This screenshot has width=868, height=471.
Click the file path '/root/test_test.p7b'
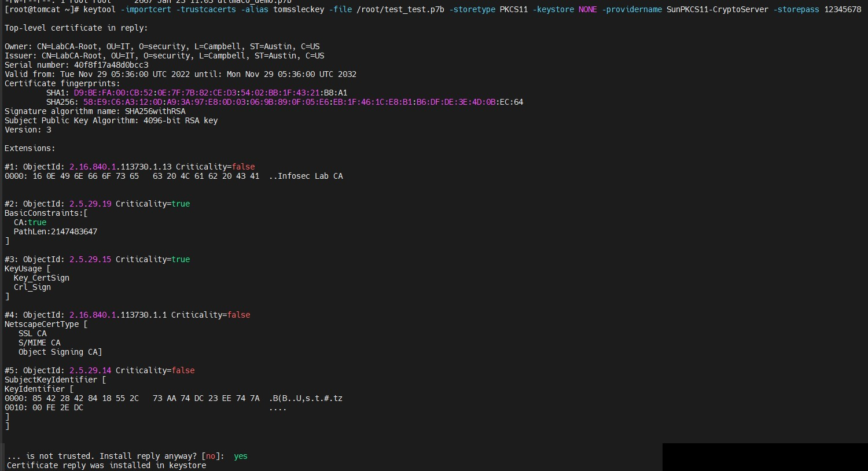tap(400, 9)
